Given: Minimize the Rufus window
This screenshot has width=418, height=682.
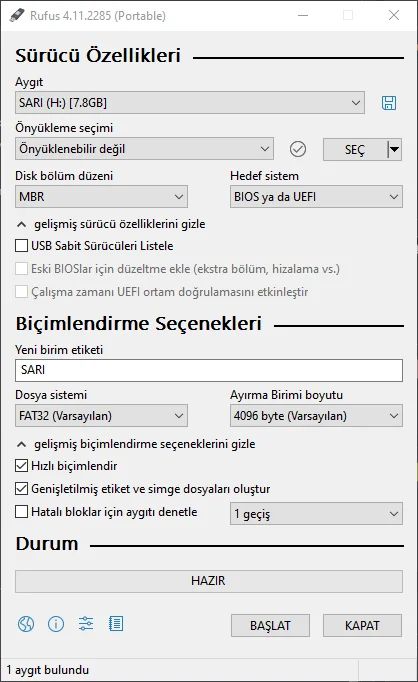Looking at the screenshot, I should click(303, 16).
